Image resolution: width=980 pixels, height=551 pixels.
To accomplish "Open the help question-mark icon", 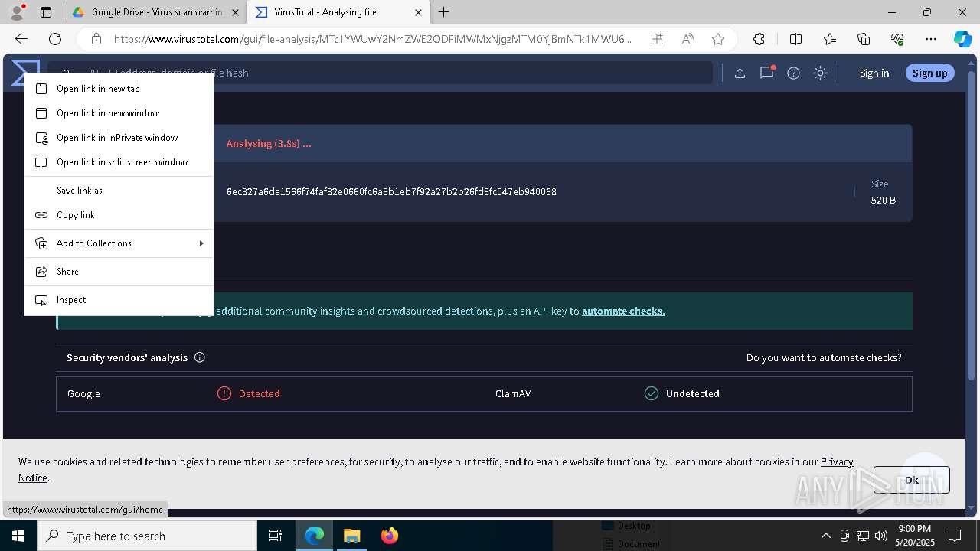I will (793, 73).
